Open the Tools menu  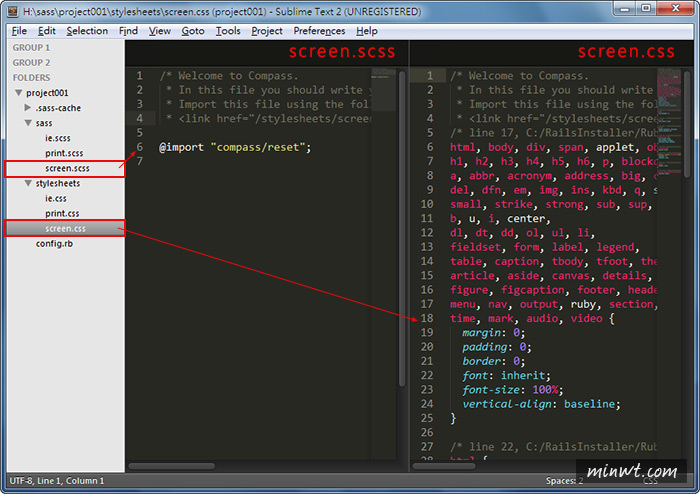[228, 31]
